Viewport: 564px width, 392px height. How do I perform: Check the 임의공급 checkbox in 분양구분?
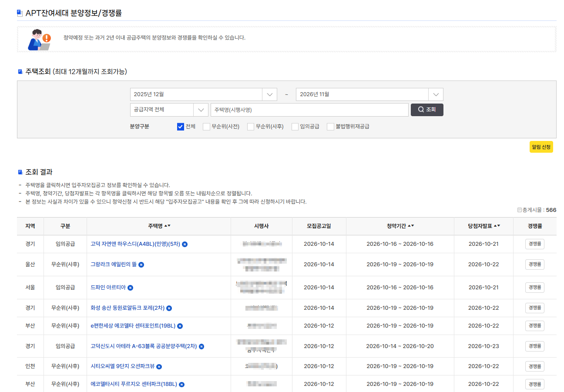(295, 127)
